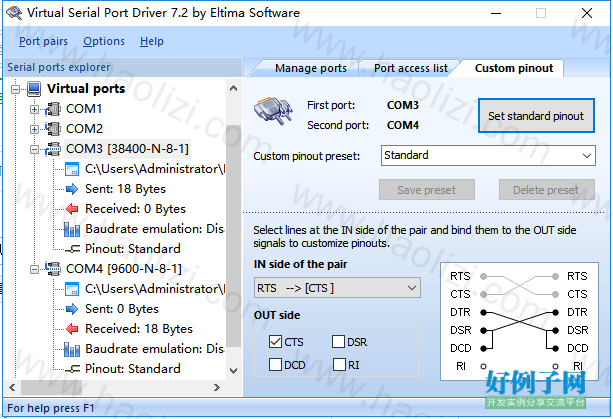Viewport: 613px width, 419px height.
Task: Collapse the COM4 tree node
Action: [x=34, y=269]
